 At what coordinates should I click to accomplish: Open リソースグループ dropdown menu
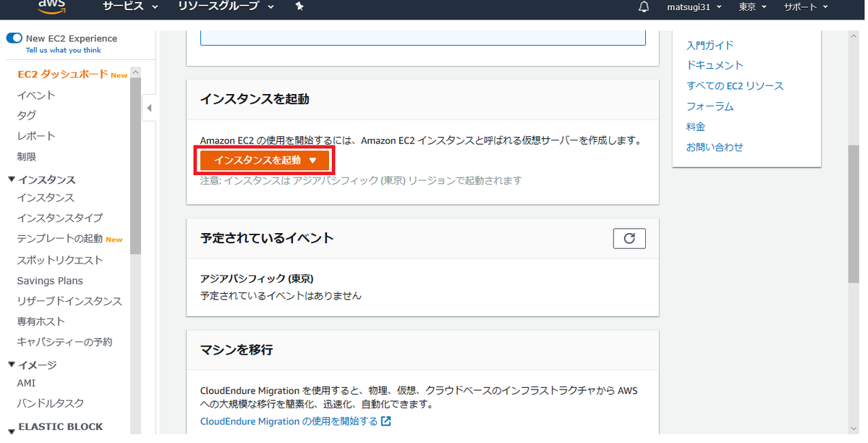(226, 7)
